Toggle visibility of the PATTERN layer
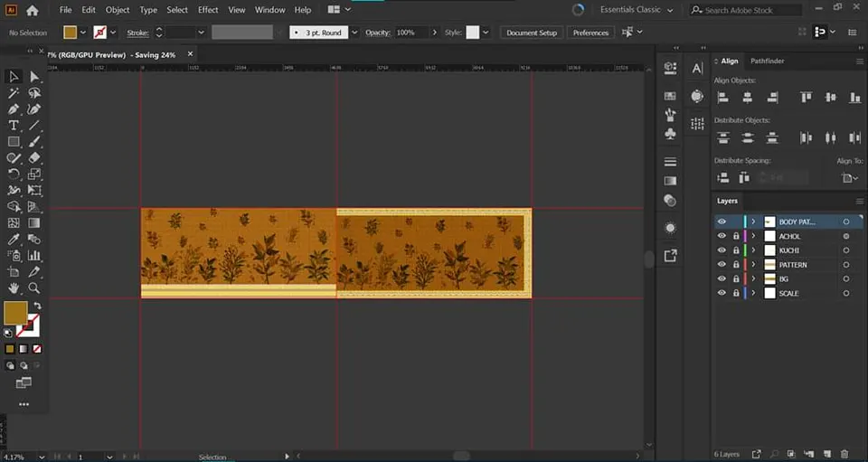The height and width of the screenshot is (462, 868). click(722, 265)
